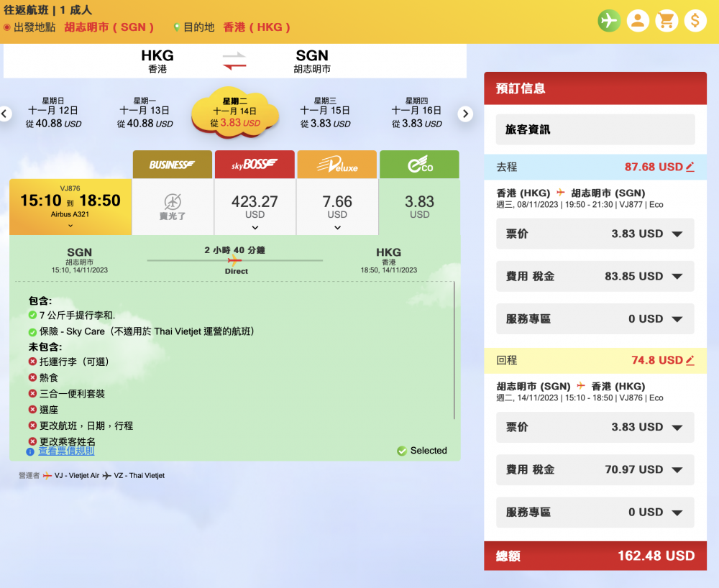Click the 更改航班，日期，行程 line item
The image size is (719, 588).
pyautogui.click(x=86, y=426)
